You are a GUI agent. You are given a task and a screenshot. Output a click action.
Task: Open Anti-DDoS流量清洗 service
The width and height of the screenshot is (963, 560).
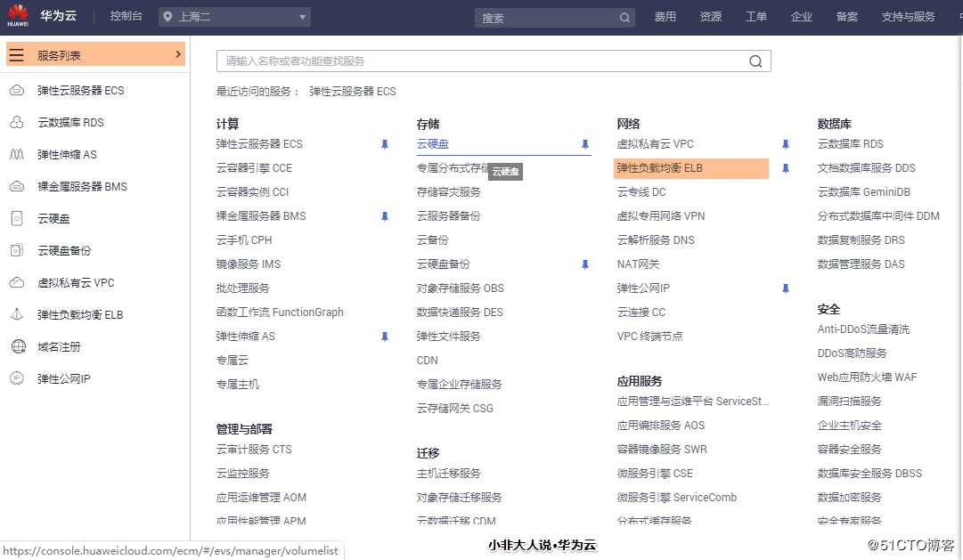coord(863,329)
